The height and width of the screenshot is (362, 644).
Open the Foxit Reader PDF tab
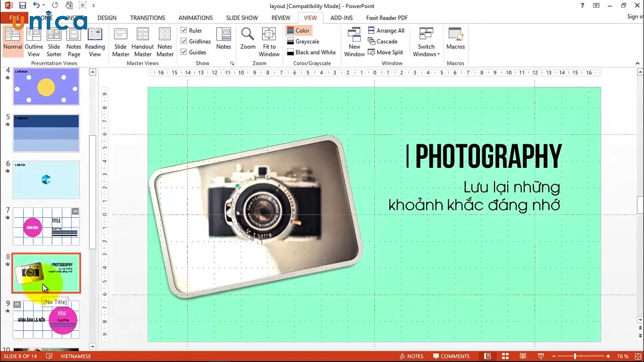pos(387,18)
